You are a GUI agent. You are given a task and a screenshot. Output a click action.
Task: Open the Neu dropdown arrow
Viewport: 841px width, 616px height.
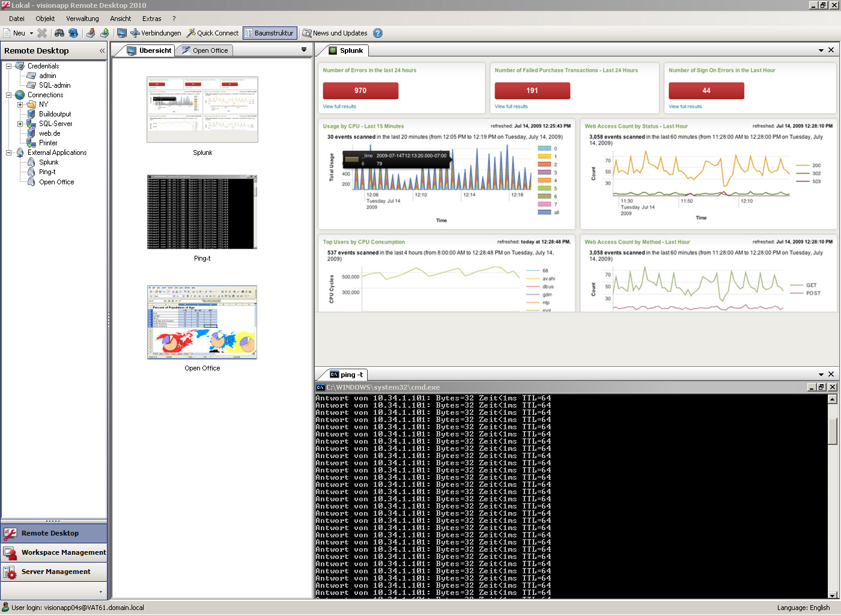(x=31, y=33)
